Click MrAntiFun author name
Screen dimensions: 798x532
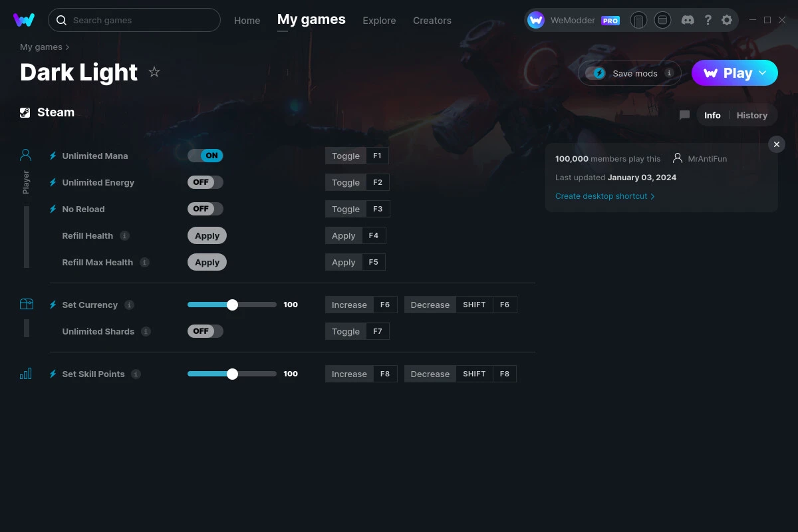pyautogui.click(x=708, y=159)
